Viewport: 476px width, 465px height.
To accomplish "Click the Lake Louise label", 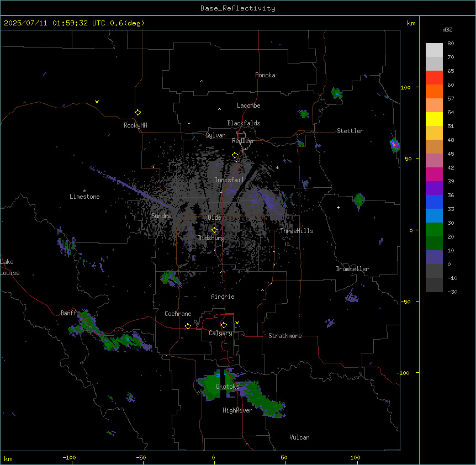I will pos(10,267).
